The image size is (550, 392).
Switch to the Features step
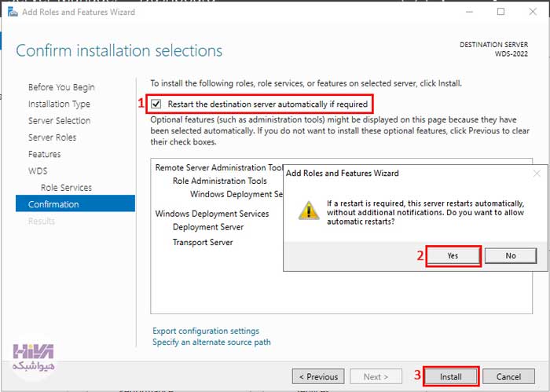44,154
